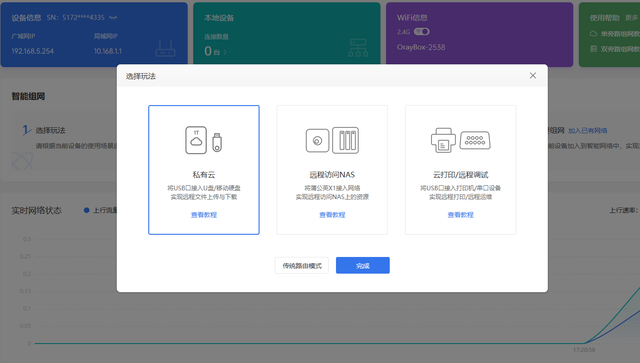Click the 更多 link in 使用帮助
The width and height of the screenshot is (640, 363).
[x=631, y=18]
